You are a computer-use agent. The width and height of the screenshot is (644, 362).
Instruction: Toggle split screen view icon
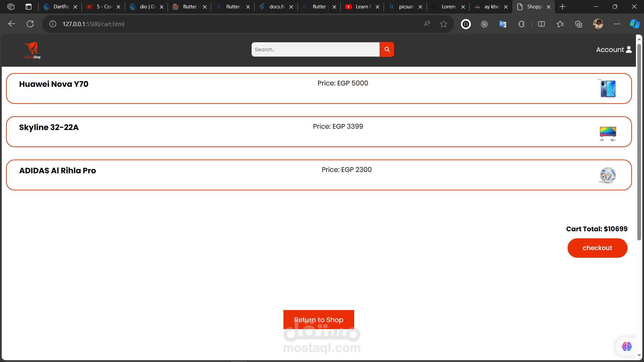541,24
